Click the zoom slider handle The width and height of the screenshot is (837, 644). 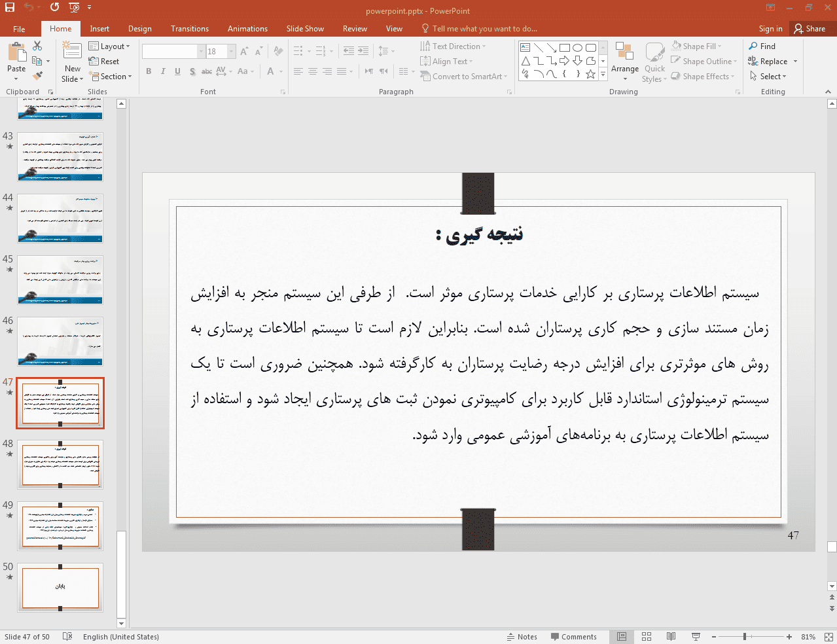point(745,637)
